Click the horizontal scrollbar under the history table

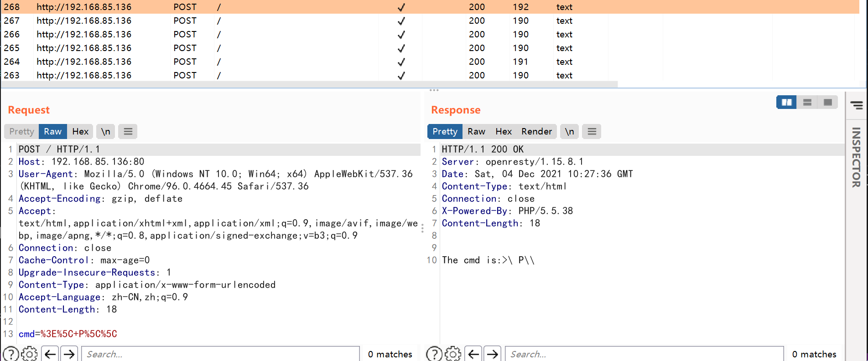[x=309, y=84]
